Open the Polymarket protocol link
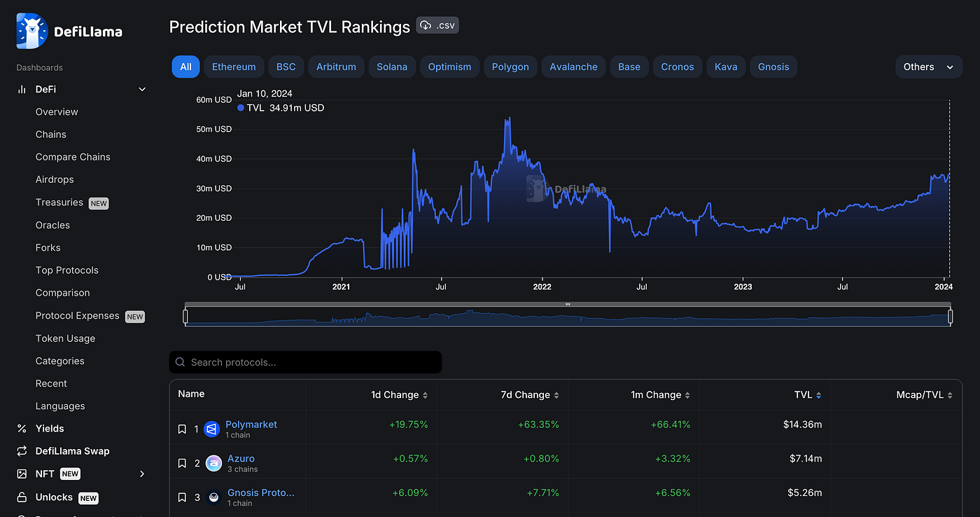This screenshot has height=517, width=980. tap(251, 424)
